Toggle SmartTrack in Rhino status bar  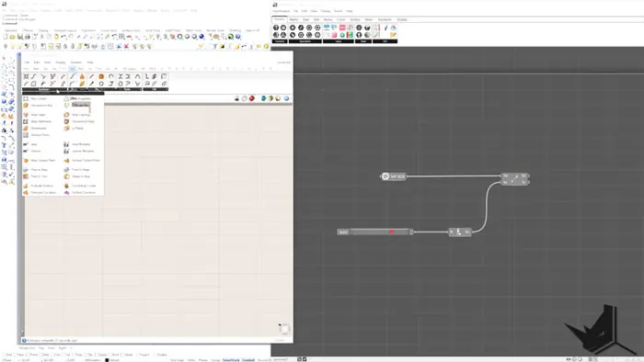[231, 360]
